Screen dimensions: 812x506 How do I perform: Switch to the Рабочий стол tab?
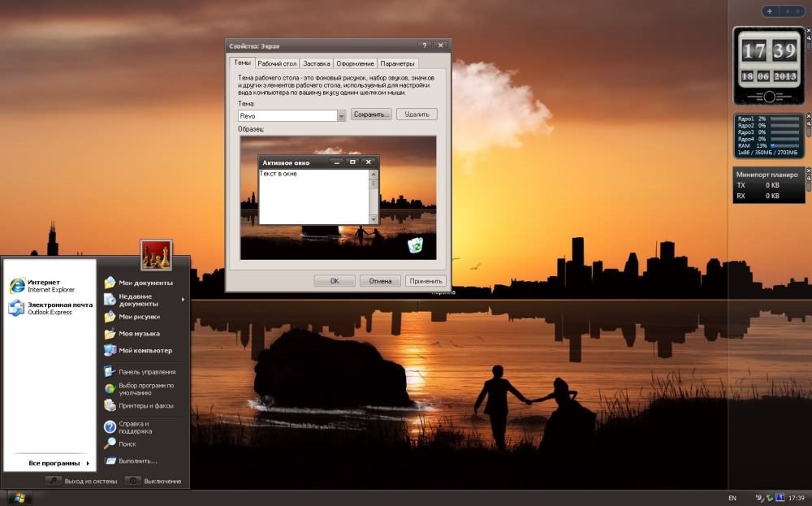click(x=277, y=63)
